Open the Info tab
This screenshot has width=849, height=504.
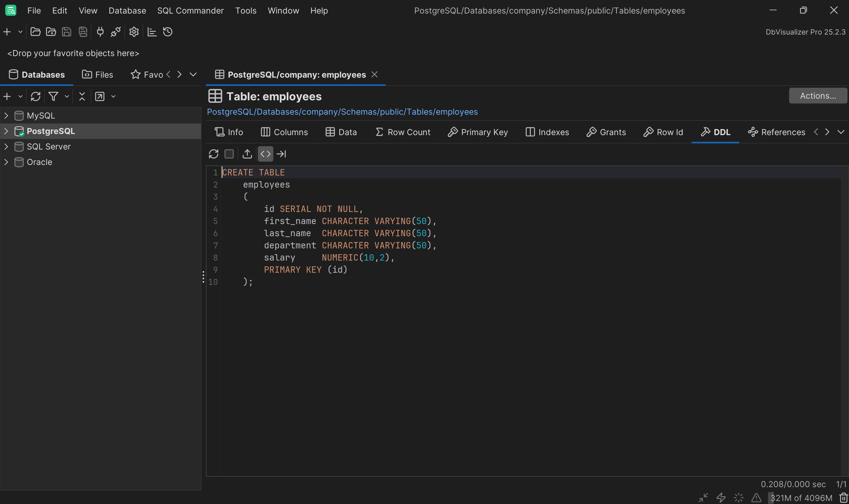click(x=229, y=132)
